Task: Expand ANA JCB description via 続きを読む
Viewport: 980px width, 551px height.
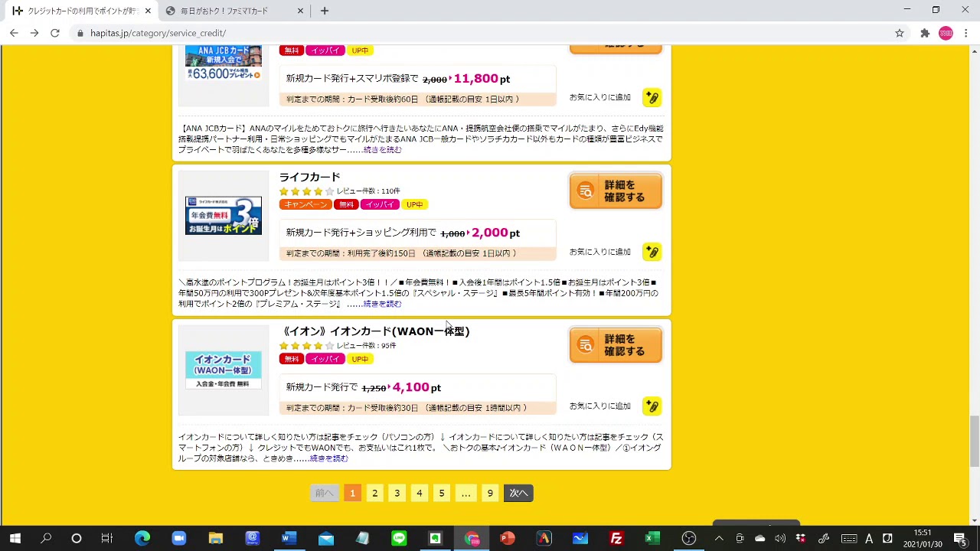Action: [382, 150]
